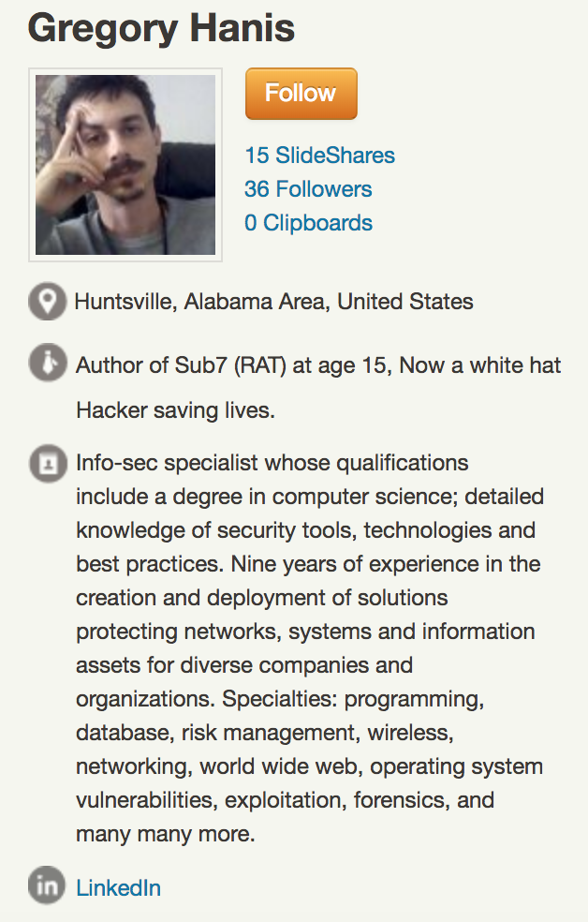
Task: Click the location pin icon
Action: (x=47, y=302)
